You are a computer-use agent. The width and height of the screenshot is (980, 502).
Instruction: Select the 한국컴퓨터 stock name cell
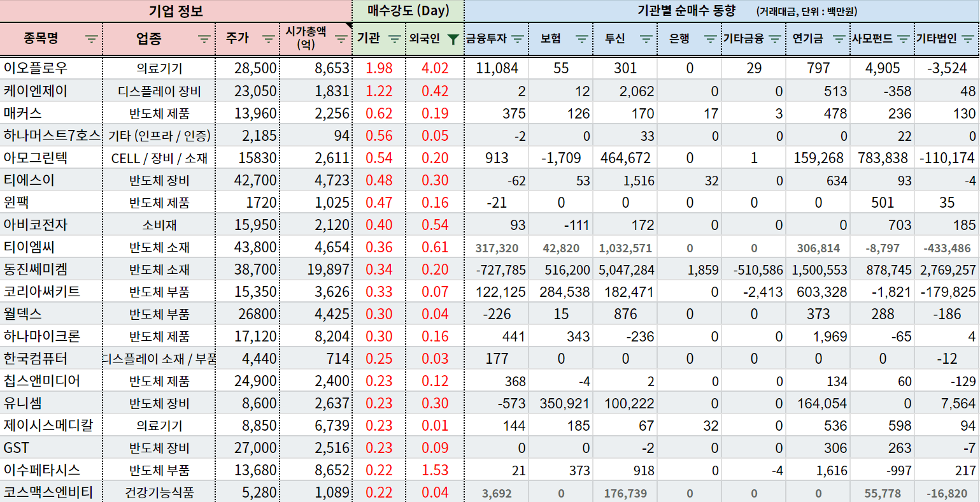50,358
